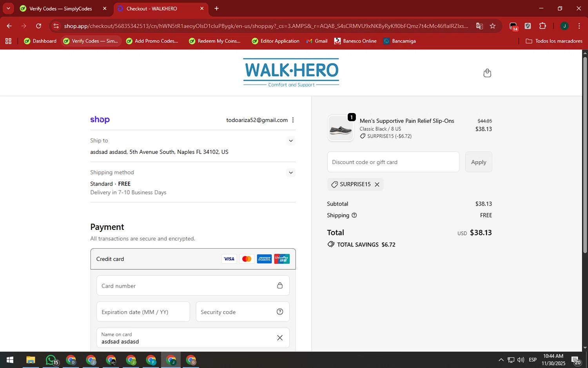The image size is (588, 368).
Task: Open the Add Promo Codes bookmark
Action: 152,41
